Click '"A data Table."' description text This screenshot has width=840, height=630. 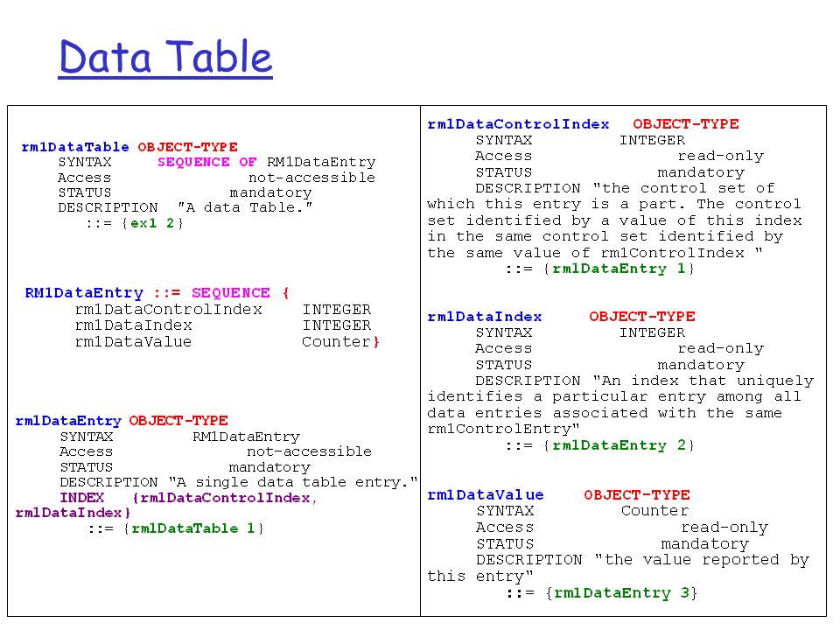pyautogui.click(x=245, y=207)
